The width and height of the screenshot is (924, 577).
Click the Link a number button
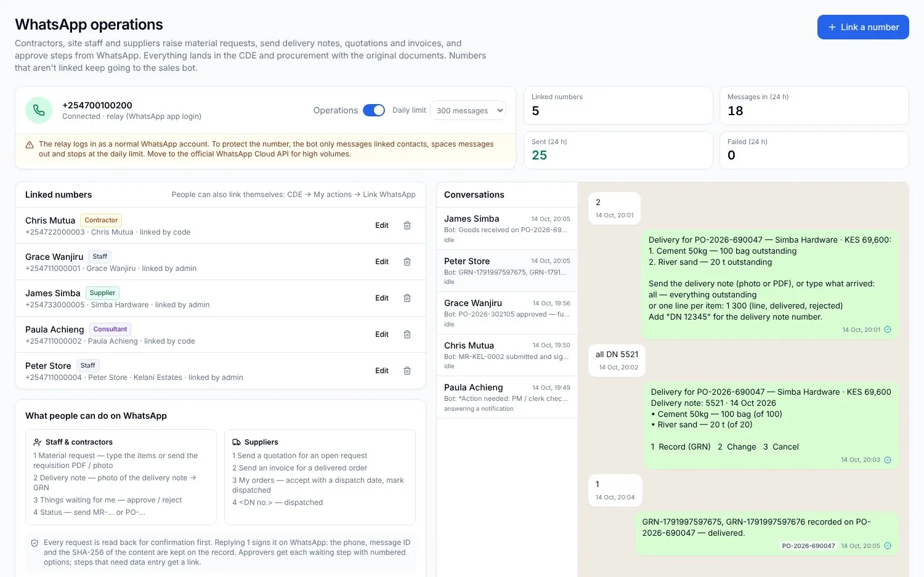(x=863, y=27)
